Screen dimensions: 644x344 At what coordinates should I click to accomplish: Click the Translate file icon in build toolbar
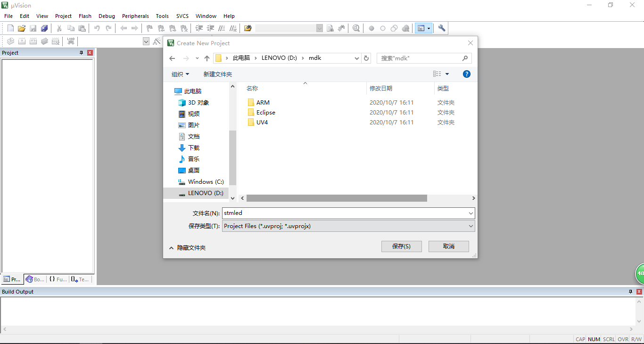10,41
